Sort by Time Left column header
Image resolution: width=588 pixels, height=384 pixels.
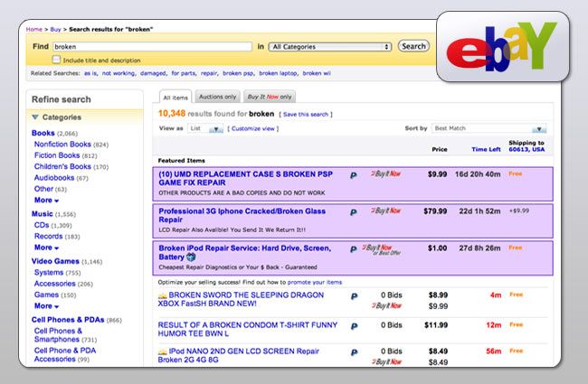click(x=486, y=149)
